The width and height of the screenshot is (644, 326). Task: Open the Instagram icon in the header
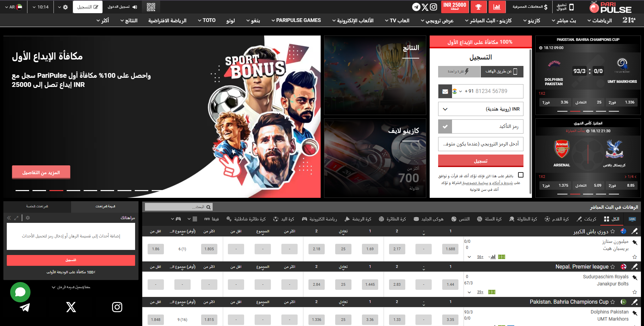434,7
